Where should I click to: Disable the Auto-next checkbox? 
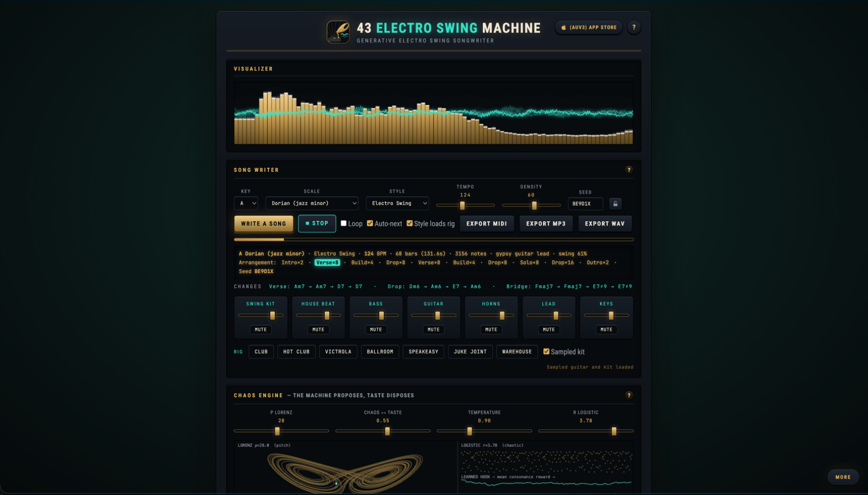(x=370, y=223)
